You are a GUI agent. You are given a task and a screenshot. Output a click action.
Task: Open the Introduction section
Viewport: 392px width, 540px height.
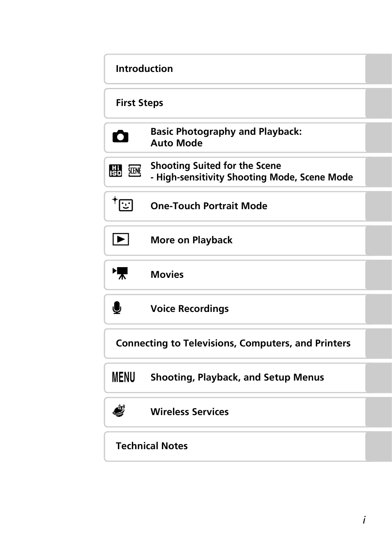click(144, 69)
